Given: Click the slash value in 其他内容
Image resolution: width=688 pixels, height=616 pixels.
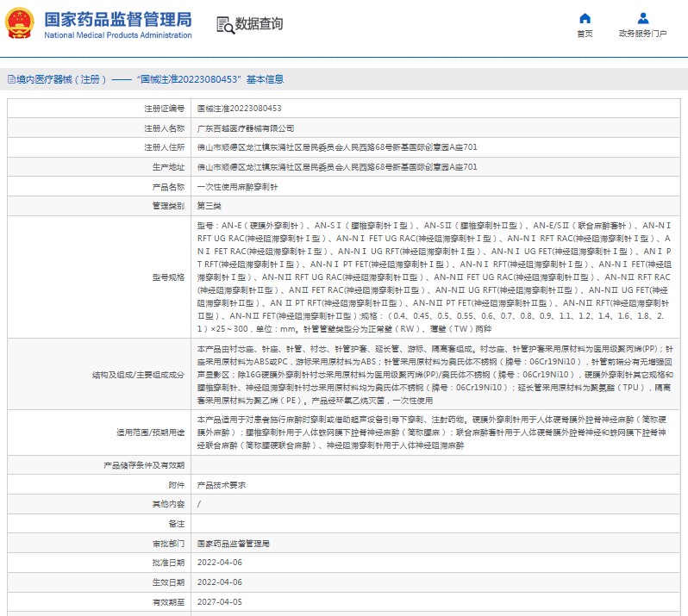Looking at the screenshot, I should click(x=199, y=504).
